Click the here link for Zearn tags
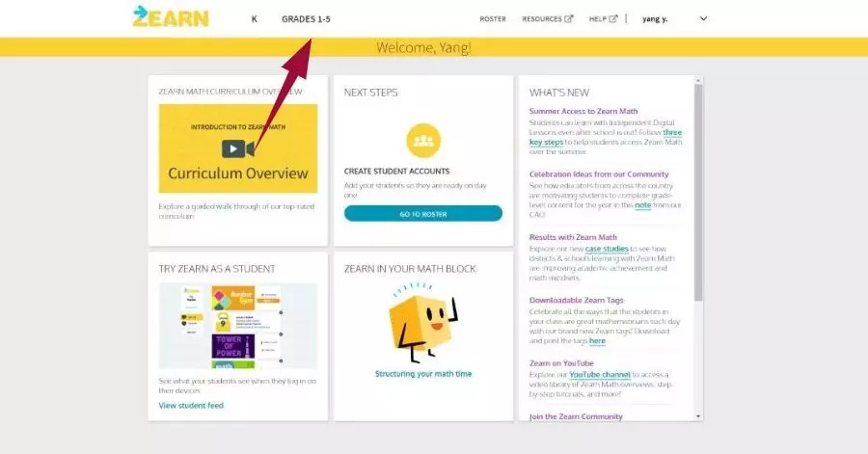868x454 pixels. pos(597,340)
